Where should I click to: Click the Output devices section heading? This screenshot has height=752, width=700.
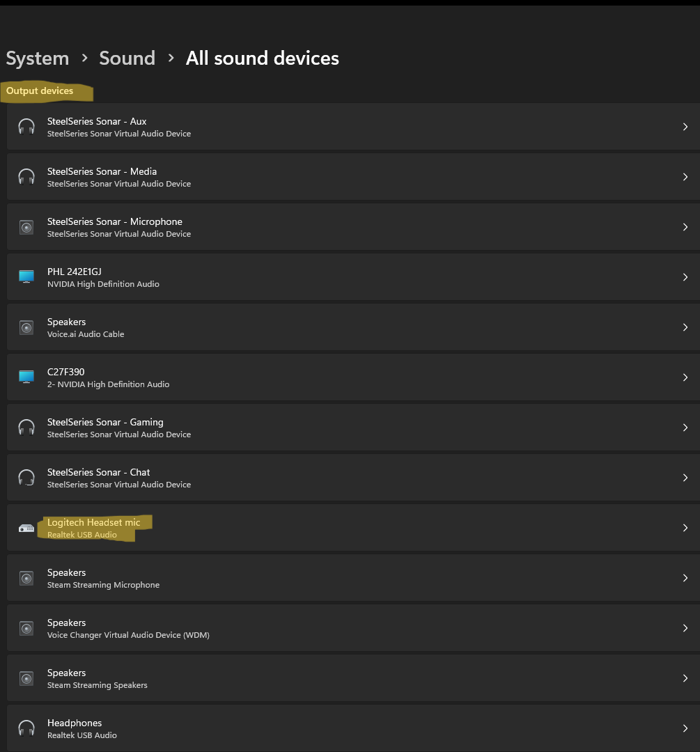[40, 91]
